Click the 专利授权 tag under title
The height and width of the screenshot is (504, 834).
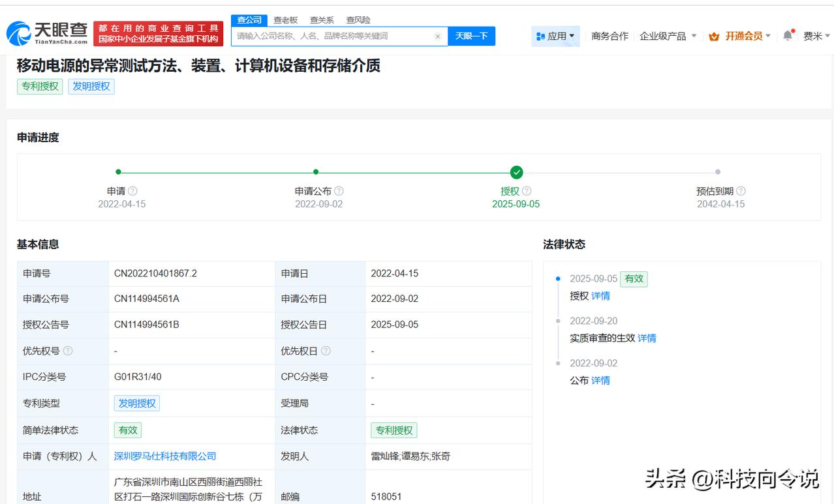(40, 86)
